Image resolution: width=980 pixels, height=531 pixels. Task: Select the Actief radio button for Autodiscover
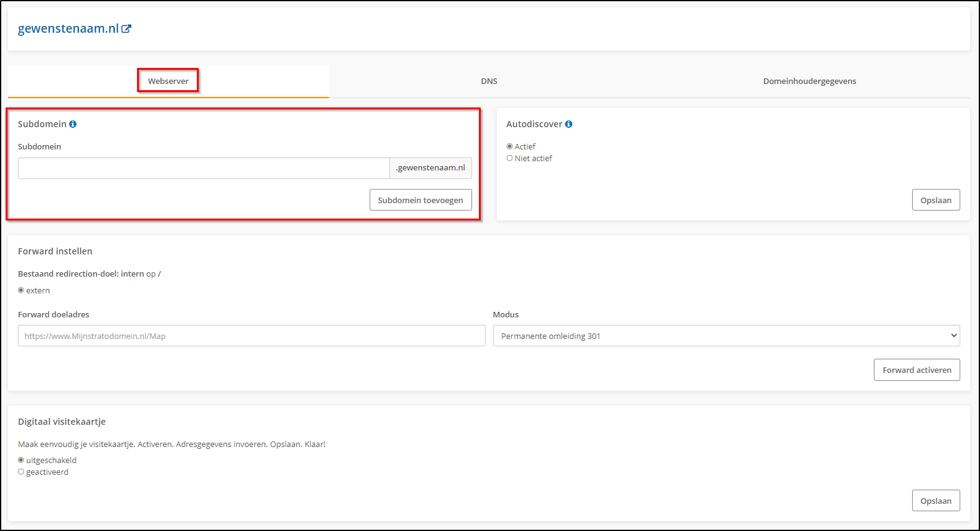pos(510,146)
